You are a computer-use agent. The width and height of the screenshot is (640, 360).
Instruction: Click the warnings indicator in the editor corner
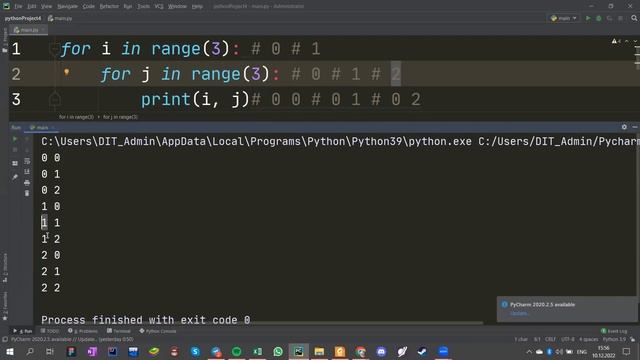point(616,41)
